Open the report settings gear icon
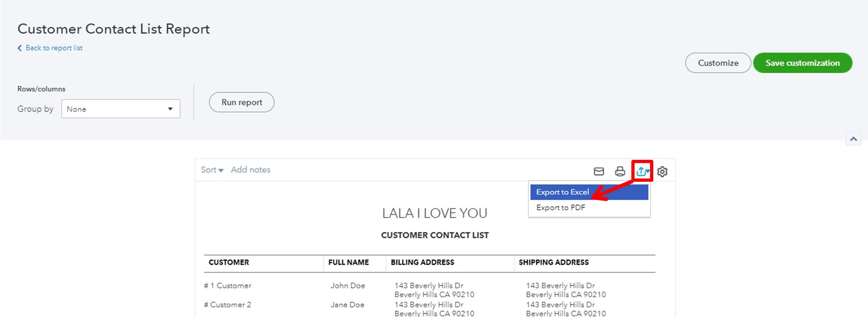The width and height of the screenshot is (868, 317). [662, 172]
